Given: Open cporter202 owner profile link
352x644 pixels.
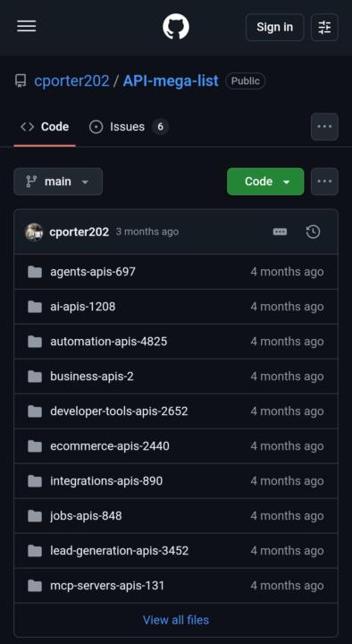Looking at the screenshot, I should 71,80.
